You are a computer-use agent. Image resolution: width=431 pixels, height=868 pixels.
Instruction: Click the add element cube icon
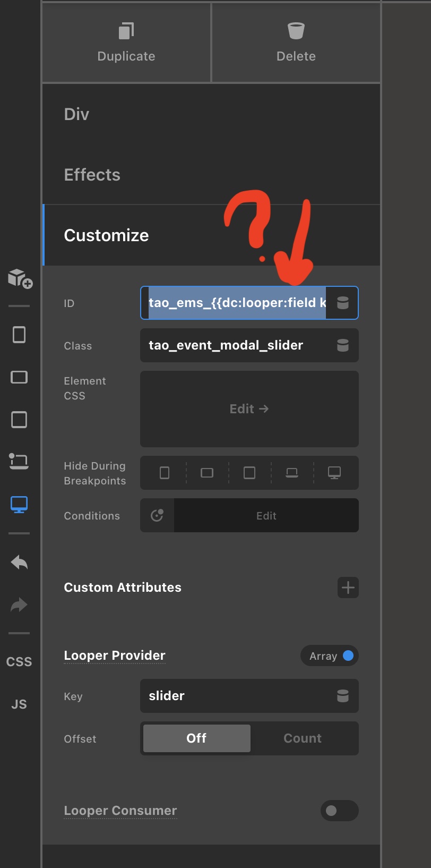[20, 278]
